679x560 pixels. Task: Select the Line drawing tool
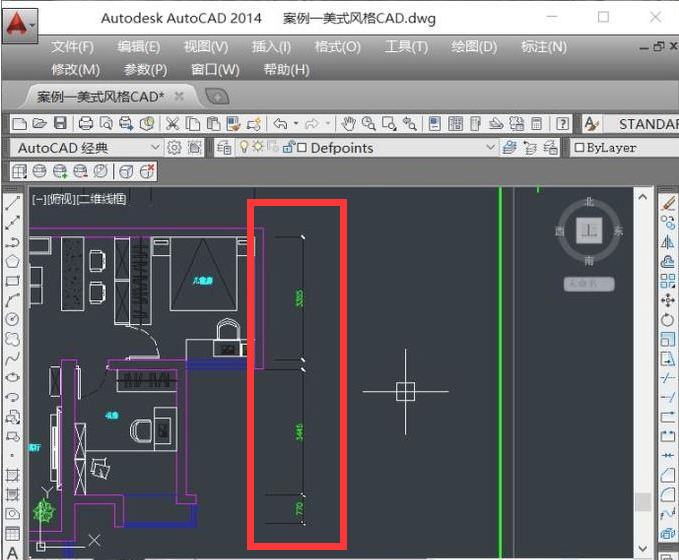tap(13, 203)
